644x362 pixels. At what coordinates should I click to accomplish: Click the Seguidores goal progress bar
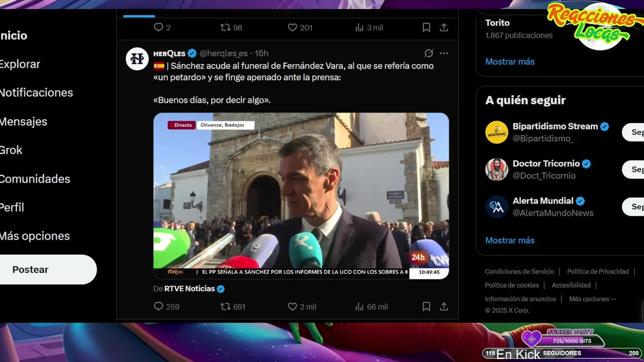click(562, 353)
